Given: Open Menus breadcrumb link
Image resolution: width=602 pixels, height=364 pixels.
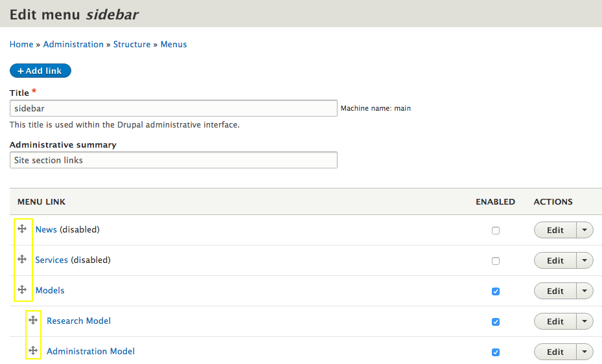Looking at the screenshot, I should (x=174, y=45).
